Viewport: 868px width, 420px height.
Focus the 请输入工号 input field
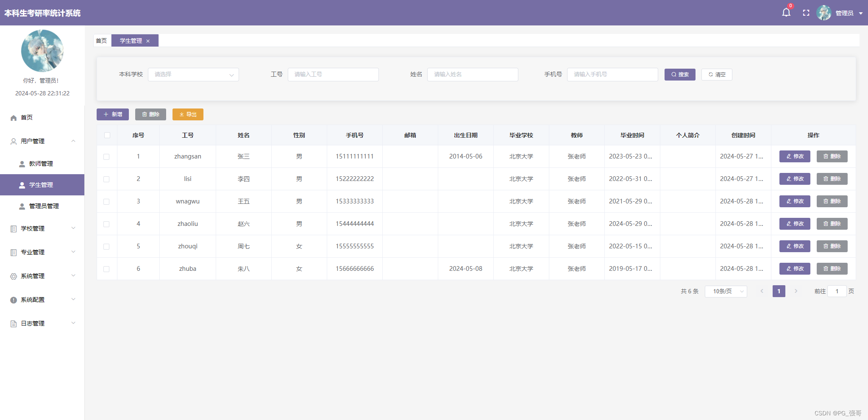333,75
